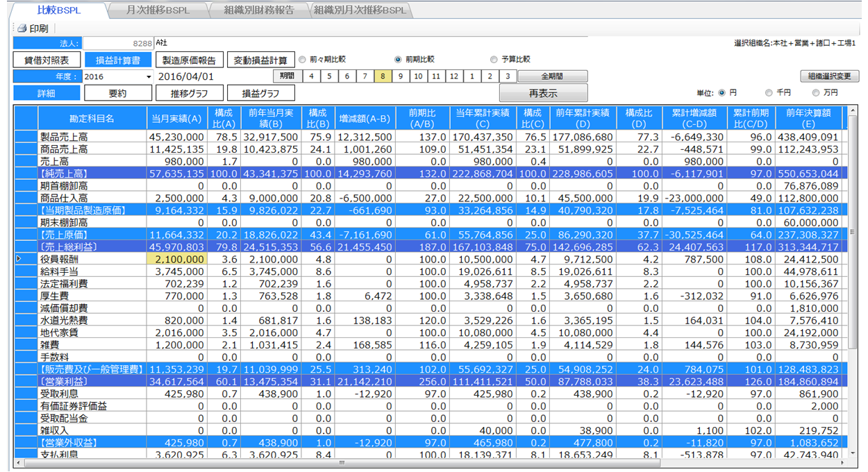
Task: Set display unit to 千円
Action: point(769,92)
